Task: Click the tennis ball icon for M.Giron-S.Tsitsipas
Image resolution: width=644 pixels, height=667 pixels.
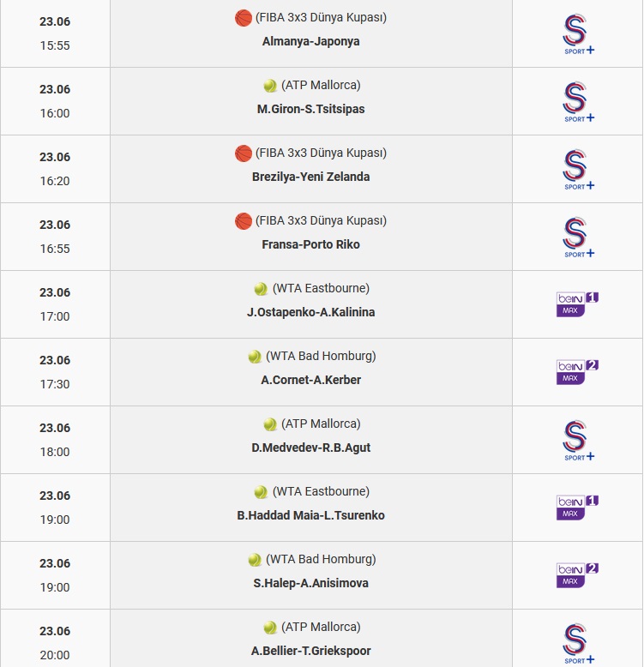Action: point(270,86)
